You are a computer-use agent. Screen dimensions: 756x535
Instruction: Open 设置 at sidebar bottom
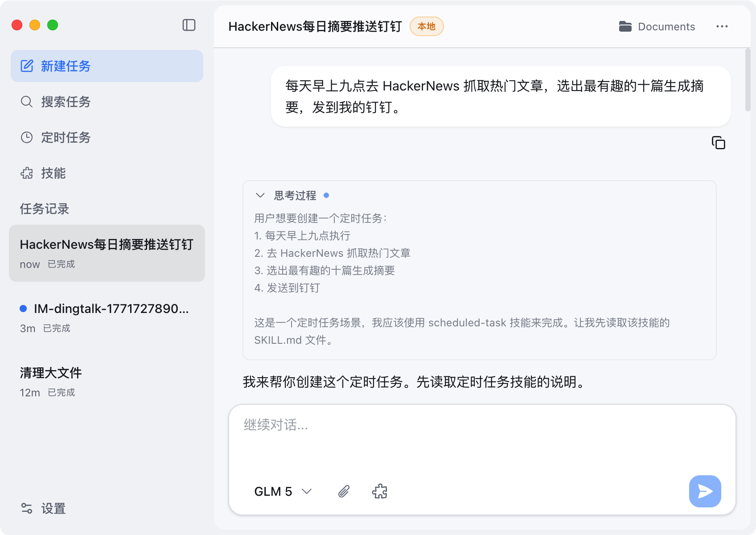pos(44,508)
